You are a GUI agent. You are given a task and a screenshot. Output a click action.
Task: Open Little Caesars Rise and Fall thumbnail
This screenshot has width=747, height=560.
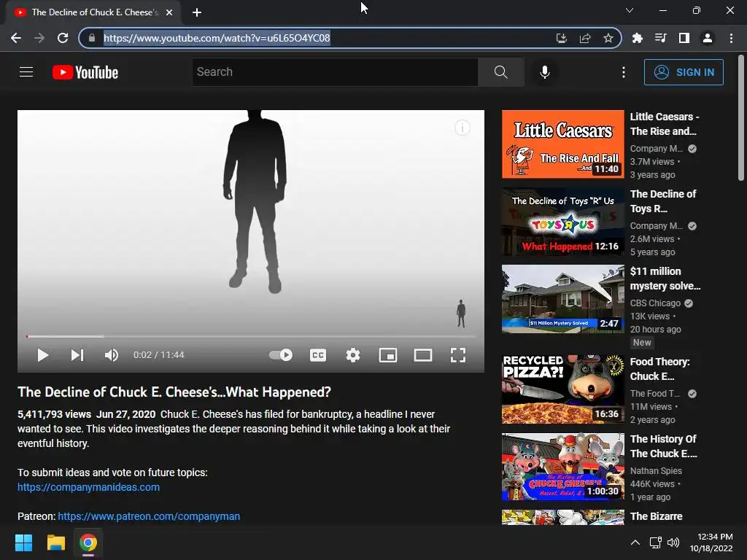coord(562,144)
